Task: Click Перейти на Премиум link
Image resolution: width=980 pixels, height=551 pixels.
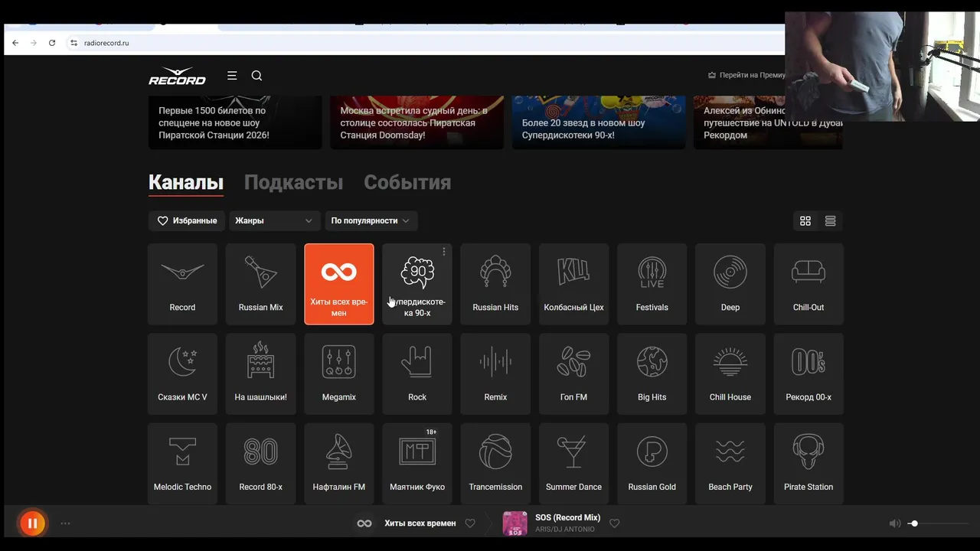Action: [x=746, y=75]
